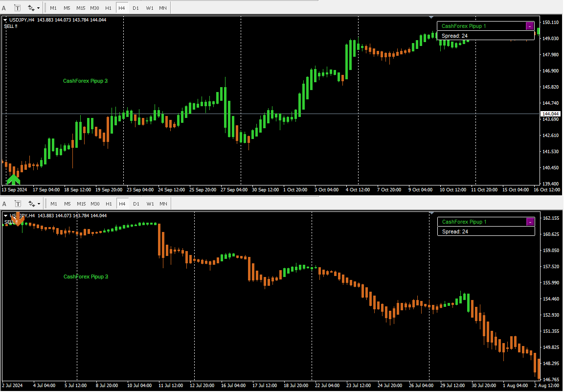Switch upper chart to D1 timeframe
This screenshot has width=564, height=392.
click(135, 8)
